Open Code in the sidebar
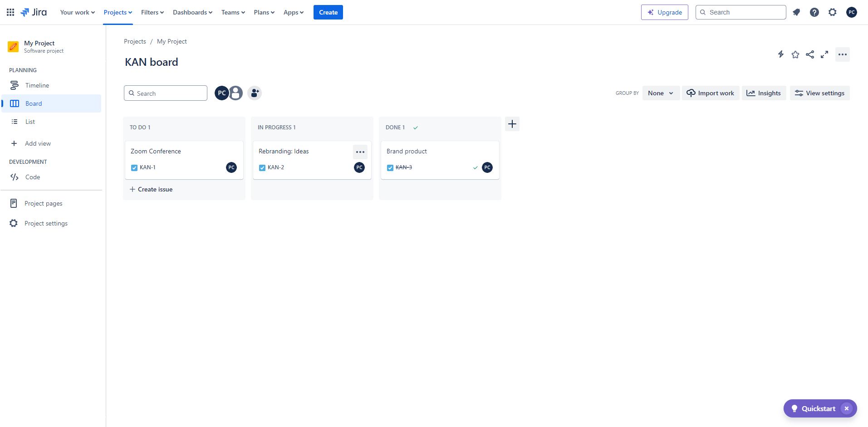 51,177
